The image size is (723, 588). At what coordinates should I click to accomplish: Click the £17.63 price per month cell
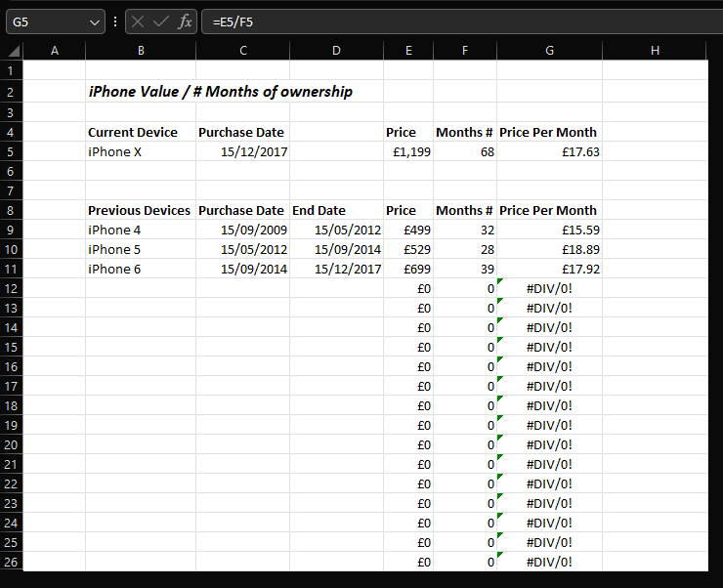[549, 151]
